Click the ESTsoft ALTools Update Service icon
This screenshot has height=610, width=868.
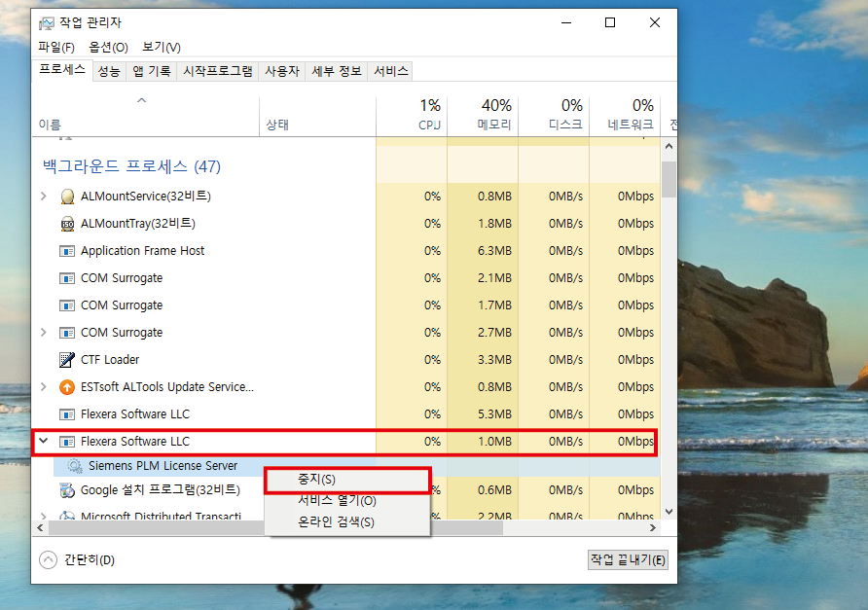click(67, 387)
